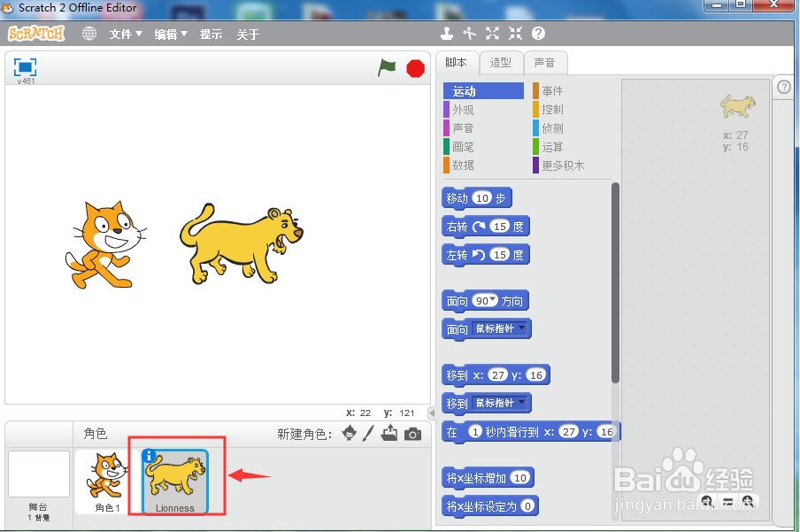
Task: Upload sprite from file icon
Action: click(x=389, y=433)
